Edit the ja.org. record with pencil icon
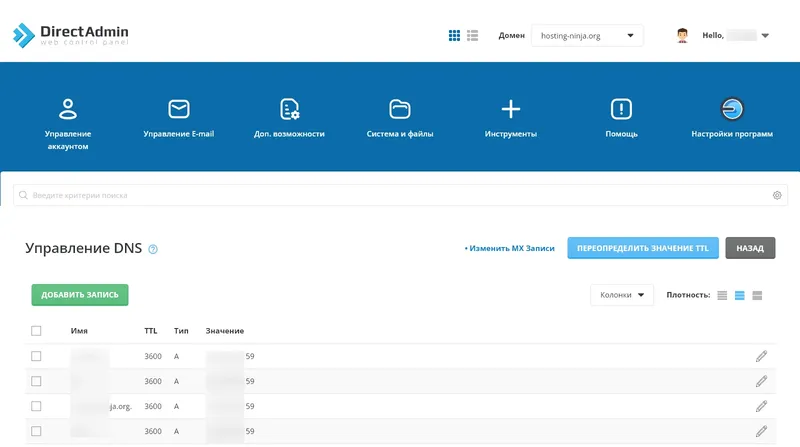Image resolution: width=800 pixels, height=447 pixels. click(x=761, y=406)
